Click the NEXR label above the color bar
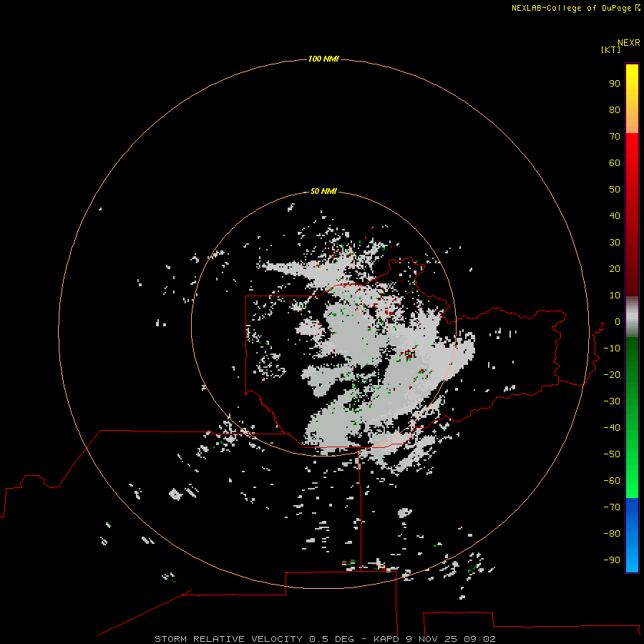This screenshot has width=644, height=644. (629, 43)
